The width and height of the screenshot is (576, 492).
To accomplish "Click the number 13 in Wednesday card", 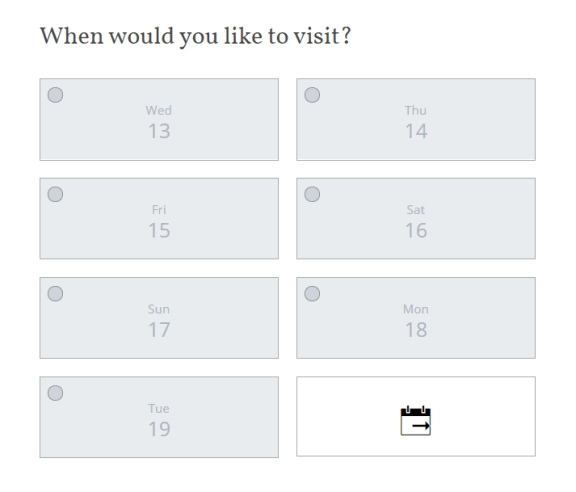I will 159,131.
